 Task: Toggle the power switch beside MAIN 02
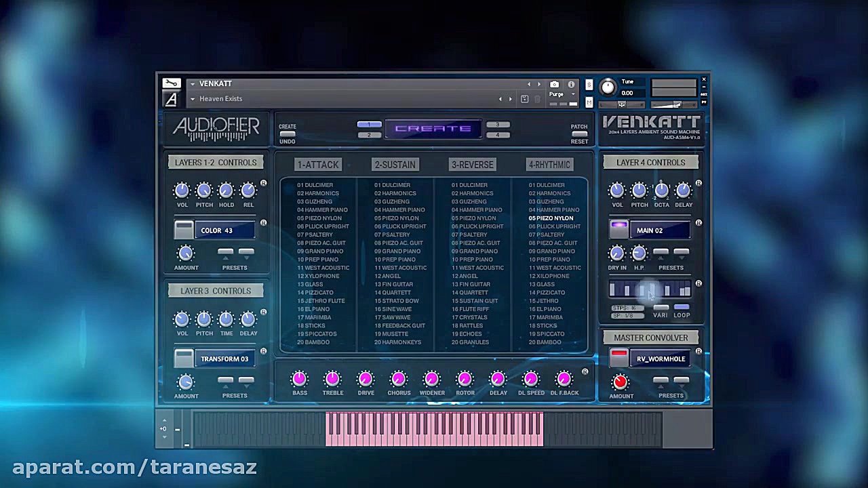pos(619,230)
